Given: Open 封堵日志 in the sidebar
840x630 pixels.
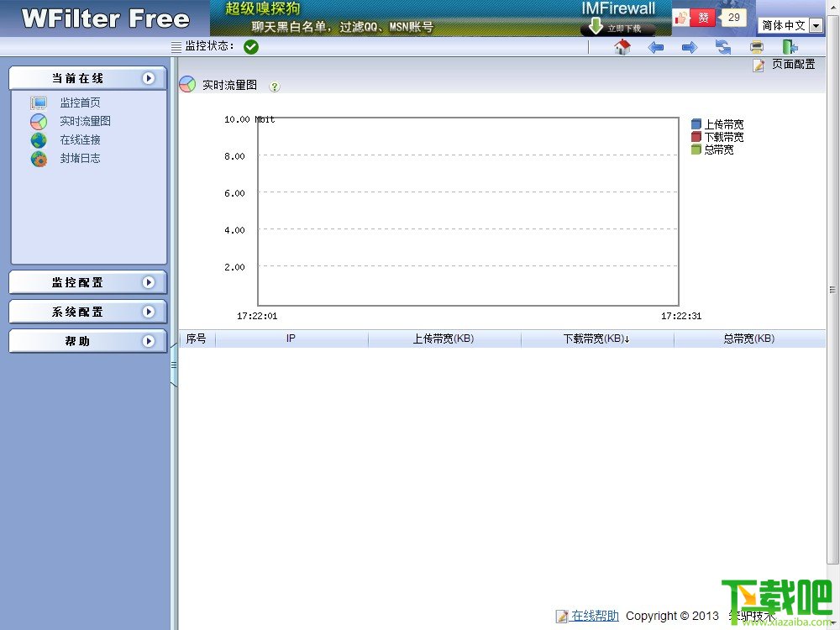Looking at the screenshot, I should 80,158.
